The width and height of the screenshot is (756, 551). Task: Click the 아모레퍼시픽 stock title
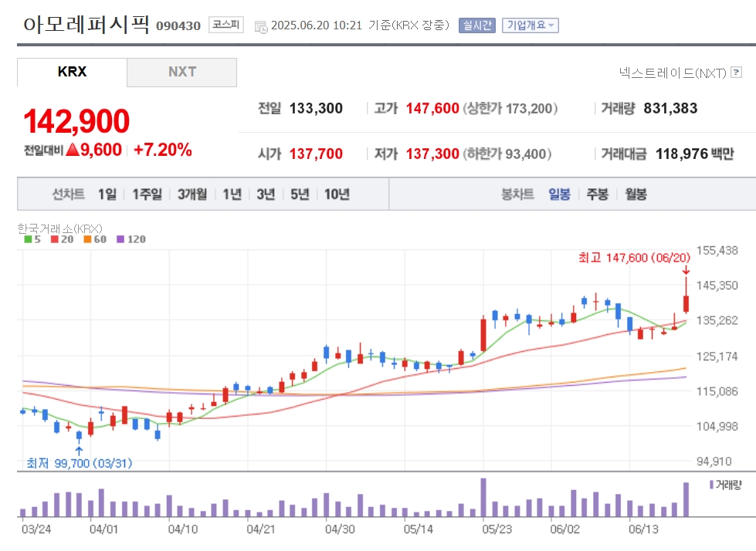coord(86,24)
